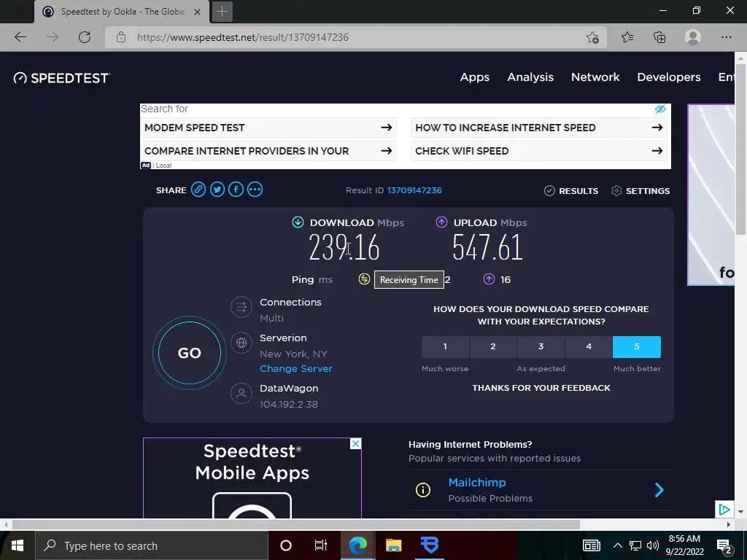Screen dimensions: 747x560
Task: Rate download speed as 4
Action: (589, 346)
